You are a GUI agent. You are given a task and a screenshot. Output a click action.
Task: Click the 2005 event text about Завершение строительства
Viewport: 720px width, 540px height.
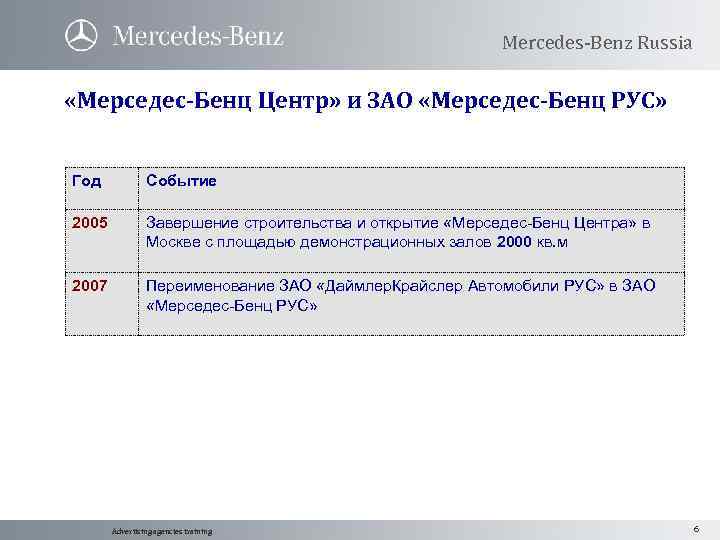(x=398, y=232)
